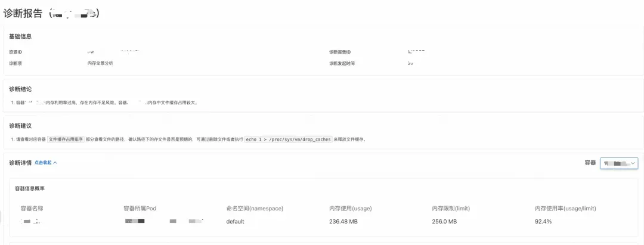Select the 内存全景分析 value
The height and width of the screenshot is (245, 644).
(100, 63)
